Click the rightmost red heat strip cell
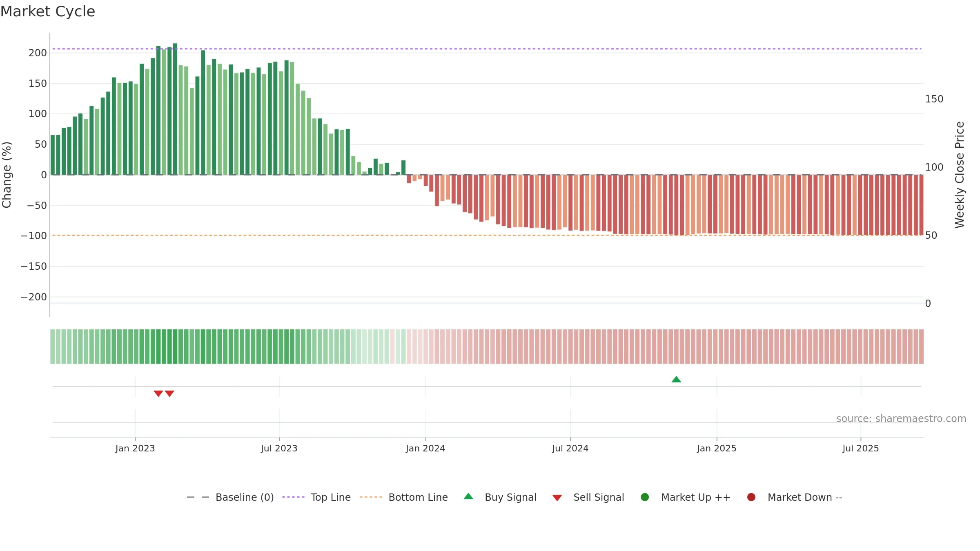Viewport: 980px width, 551px height. (921, 347)
